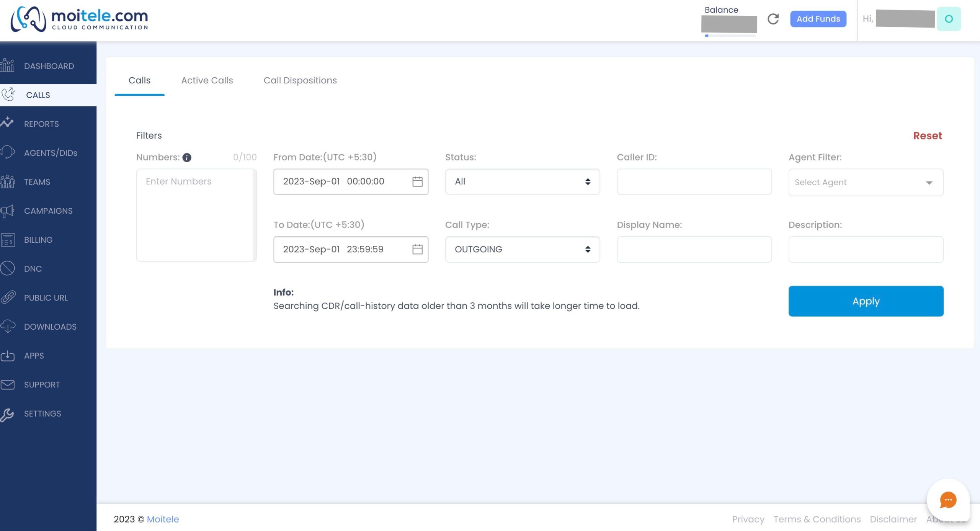The height and width of the screenshot is (531, 980).
Task: Click the Reports graph icon in the sidebar
Action: 7,123
